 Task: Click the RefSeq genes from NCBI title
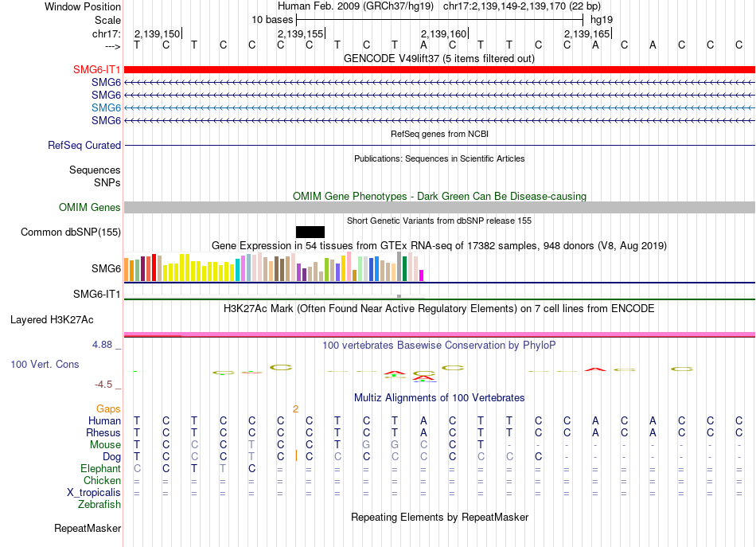coord(439,134)
